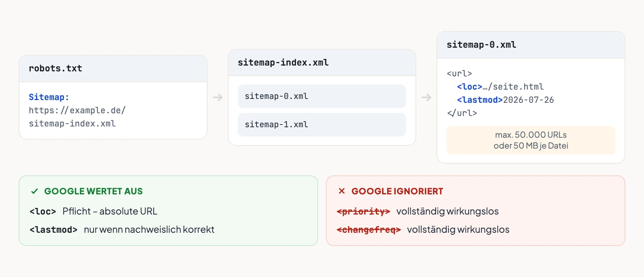Click the max. 50.000 URLs note box
The height and width of the screenshot is (277, 644).
coord(531,140)
